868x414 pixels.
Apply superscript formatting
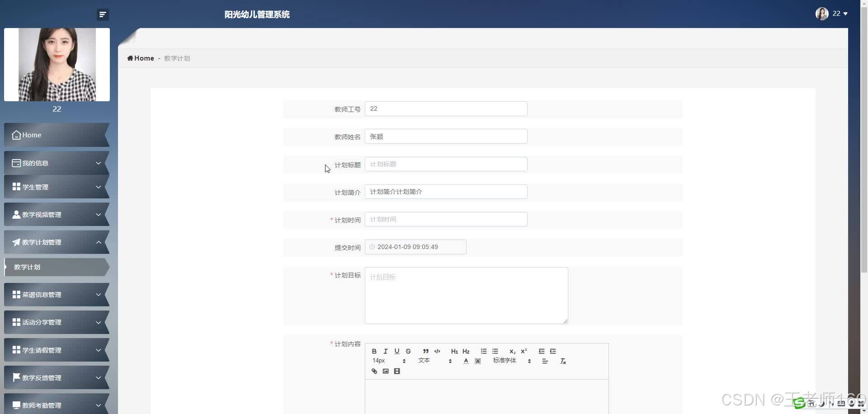[524, 351]
